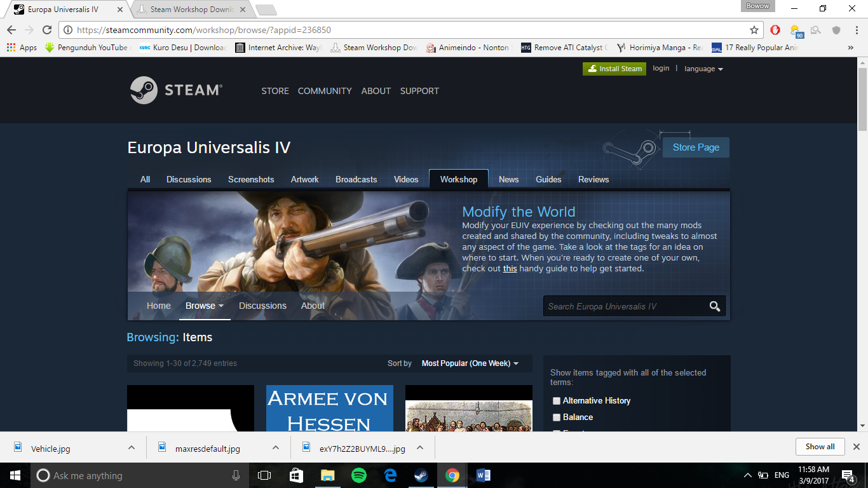The width and height of the screenshot is (868, 488).
Task: Click the Install Steam button
Action: [614, 69]
